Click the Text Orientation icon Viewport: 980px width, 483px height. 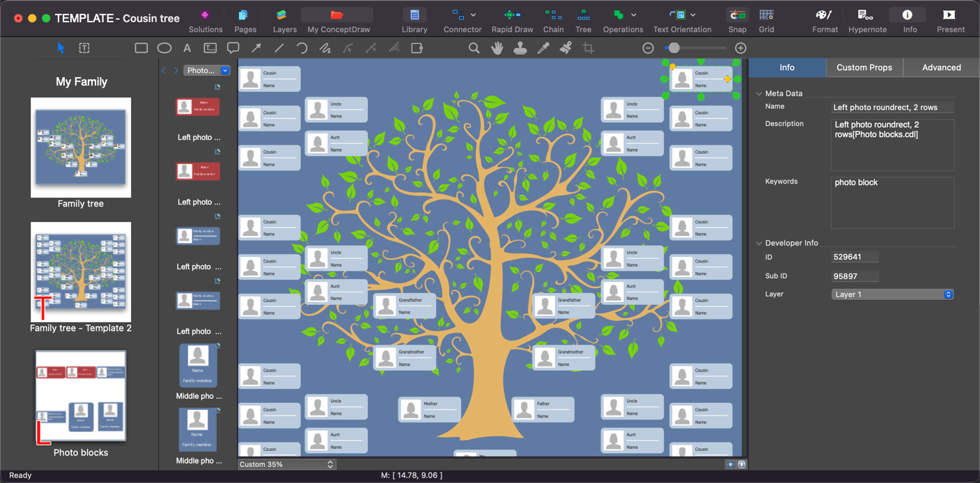click(x=677, y=15)
